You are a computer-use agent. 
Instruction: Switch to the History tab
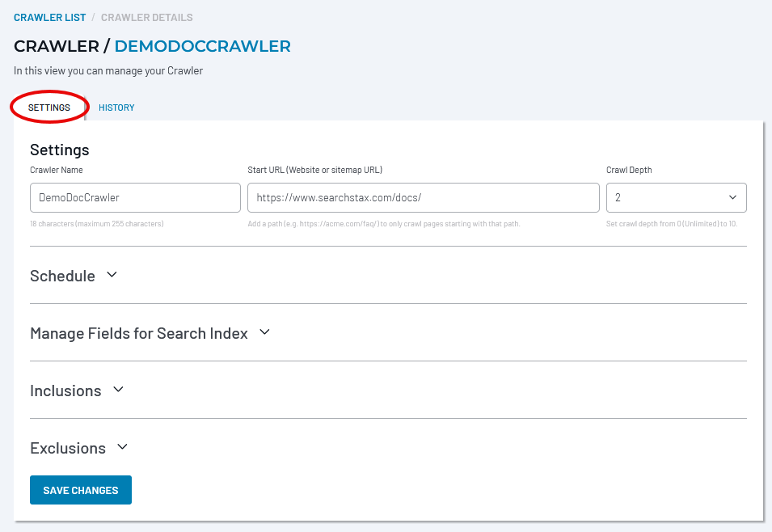coord(116,108)
